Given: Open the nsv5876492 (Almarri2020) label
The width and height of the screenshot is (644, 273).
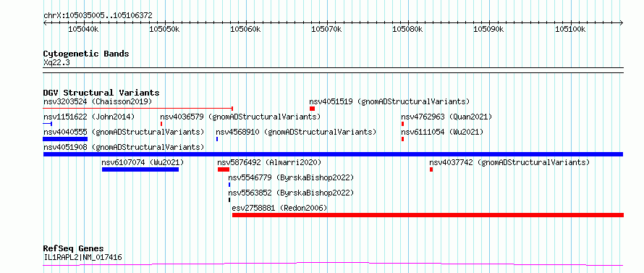Looking at the screenshot, I should tap(269, 162).
